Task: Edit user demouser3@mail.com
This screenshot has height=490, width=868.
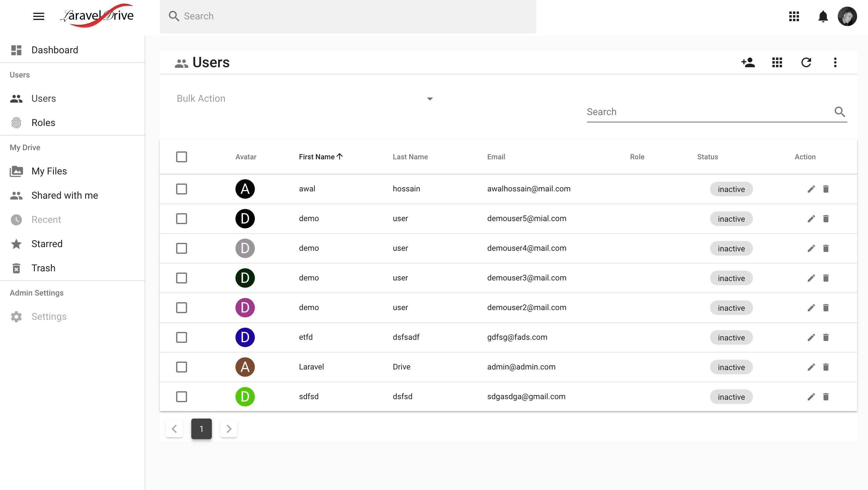Action: [811, 278]
